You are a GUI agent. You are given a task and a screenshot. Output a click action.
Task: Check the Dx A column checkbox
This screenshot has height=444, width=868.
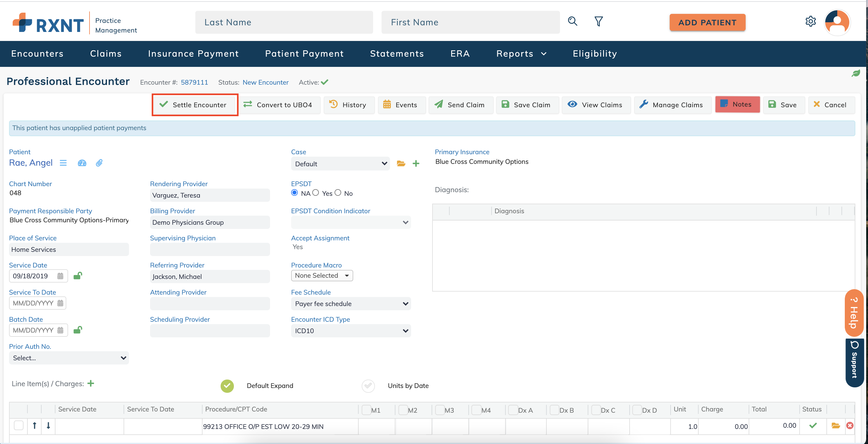pos(513,410)
